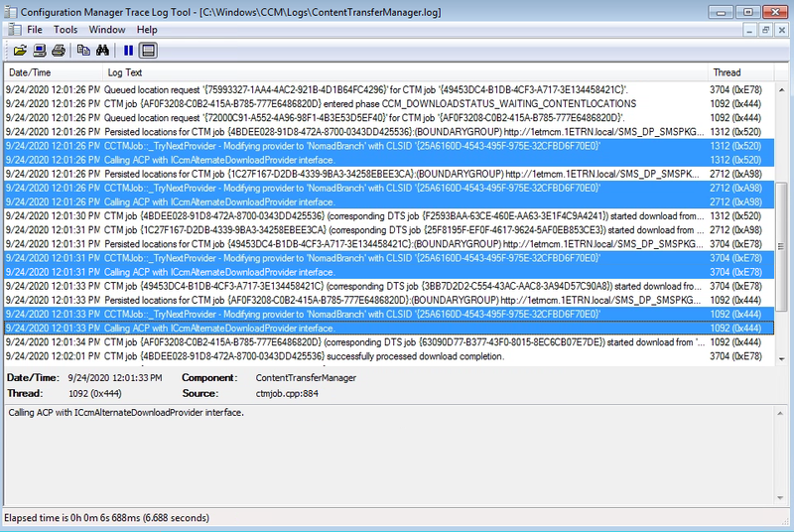Open the Tools menu
The width and height of the screenshot is (794, 532).
click(66, 30)
